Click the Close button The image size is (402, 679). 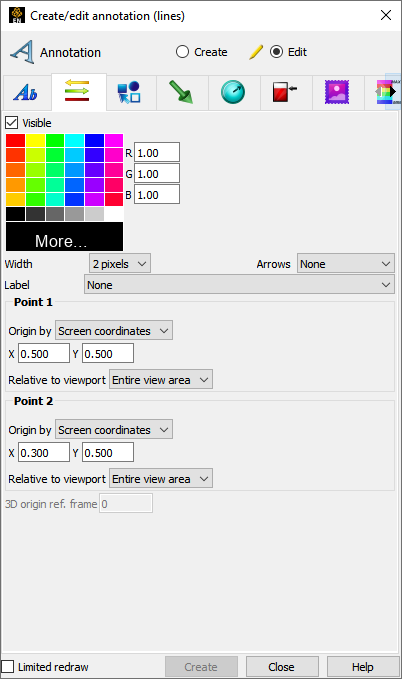[282, 667]
